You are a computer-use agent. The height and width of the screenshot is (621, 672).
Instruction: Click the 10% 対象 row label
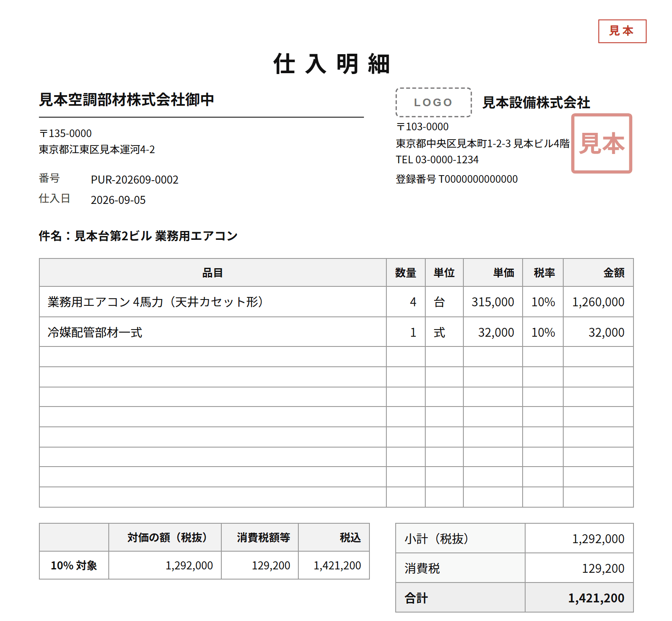tap(74, 565)
